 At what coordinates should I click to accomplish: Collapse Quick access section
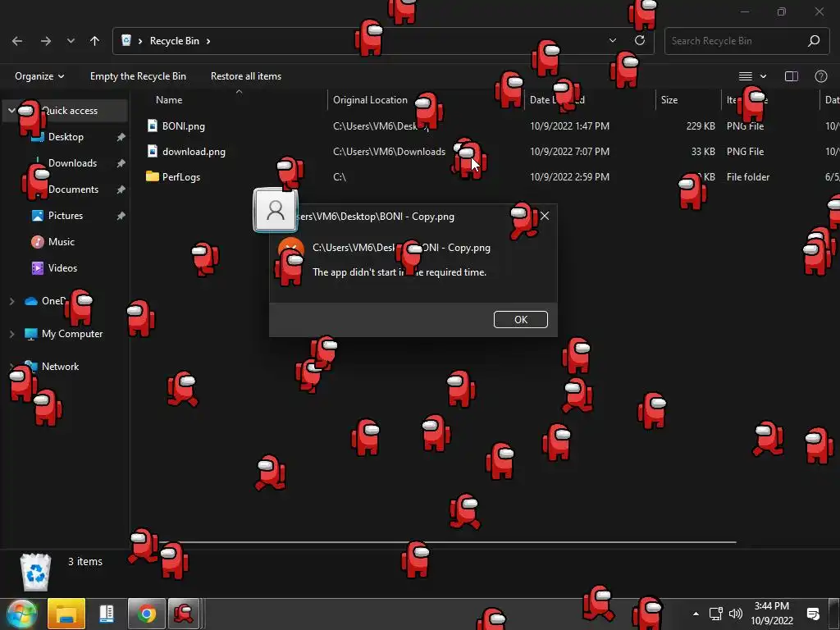click(11, 111)
